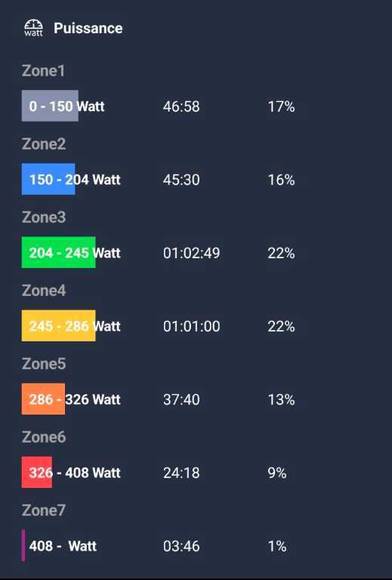Click the 13% value in Zone5
This screenshot has width=392, height=580.
pos(282,400)
